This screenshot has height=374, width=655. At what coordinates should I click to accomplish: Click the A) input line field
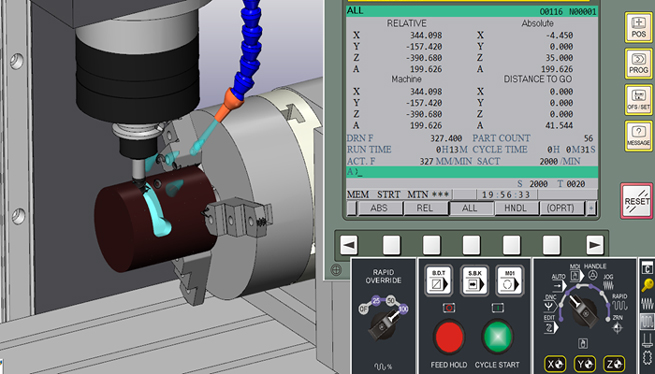click(472, 172)
